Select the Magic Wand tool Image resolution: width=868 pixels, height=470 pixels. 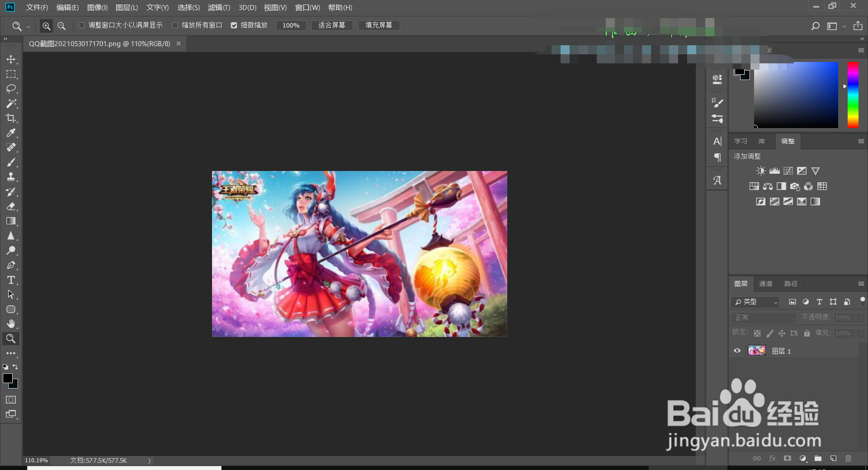pos(11,103)
